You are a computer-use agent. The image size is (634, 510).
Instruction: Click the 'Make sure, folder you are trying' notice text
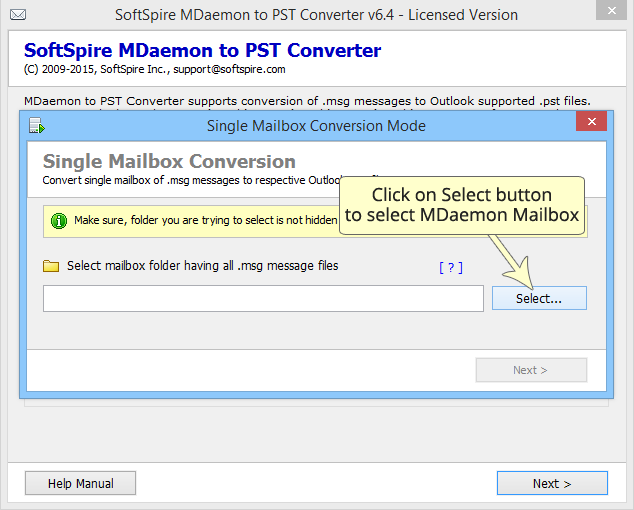pos(205,220)
